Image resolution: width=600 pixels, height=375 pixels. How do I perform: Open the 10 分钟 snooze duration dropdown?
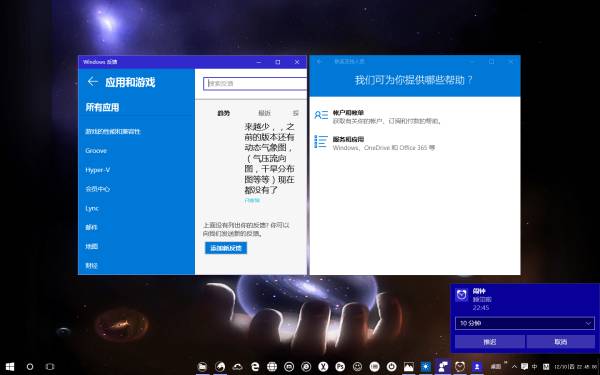[525, 323]
